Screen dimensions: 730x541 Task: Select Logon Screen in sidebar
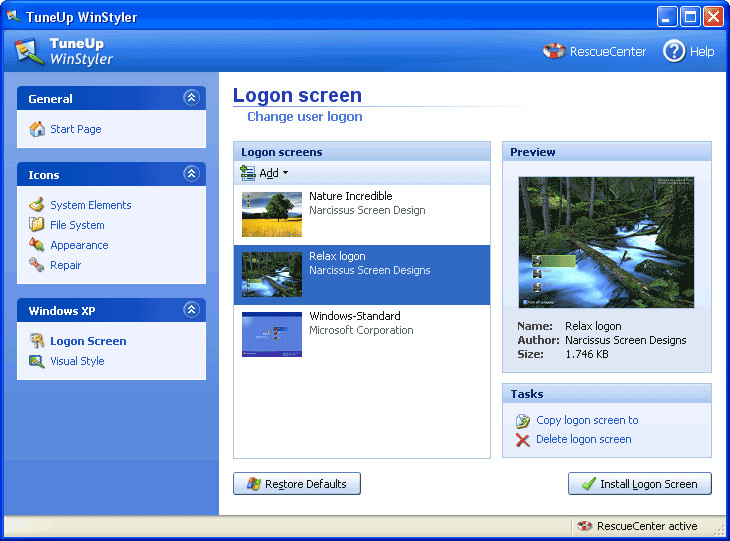click(x=88, y=341)
